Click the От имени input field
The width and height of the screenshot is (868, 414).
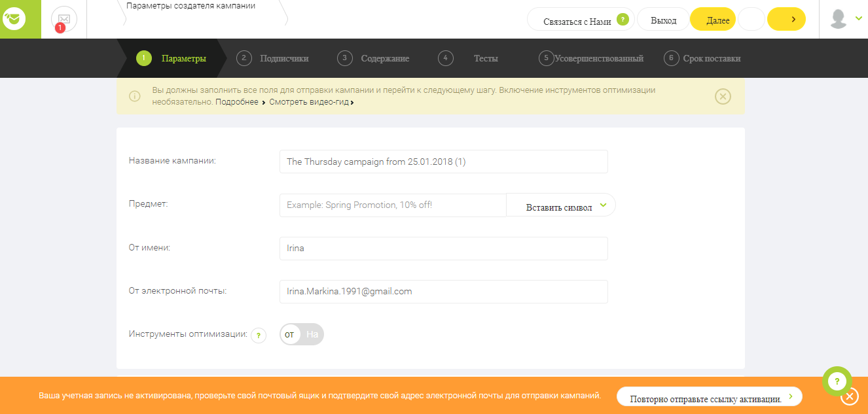(443, 248)
